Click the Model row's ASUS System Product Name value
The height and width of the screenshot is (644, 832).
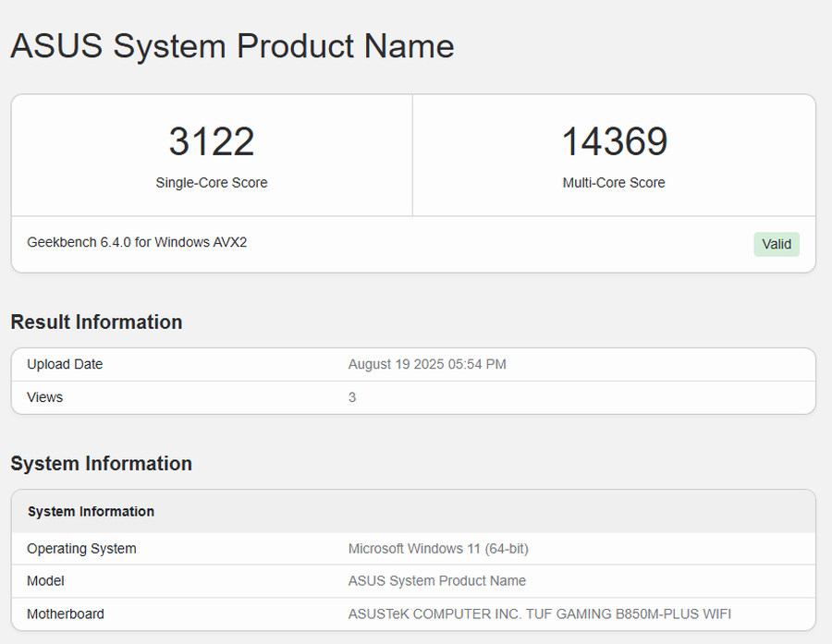(437, 581)
